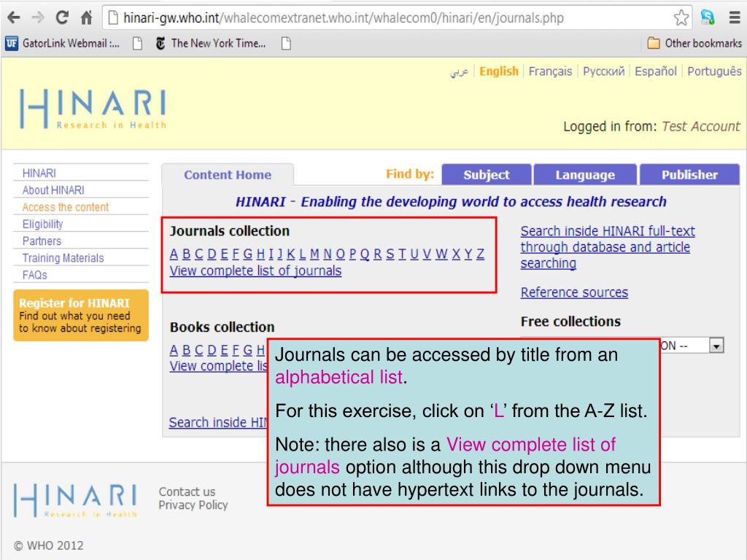Open The New York Times bookmark
The width and height of the screenshot is (747, 560).
[x=210, y=43]
